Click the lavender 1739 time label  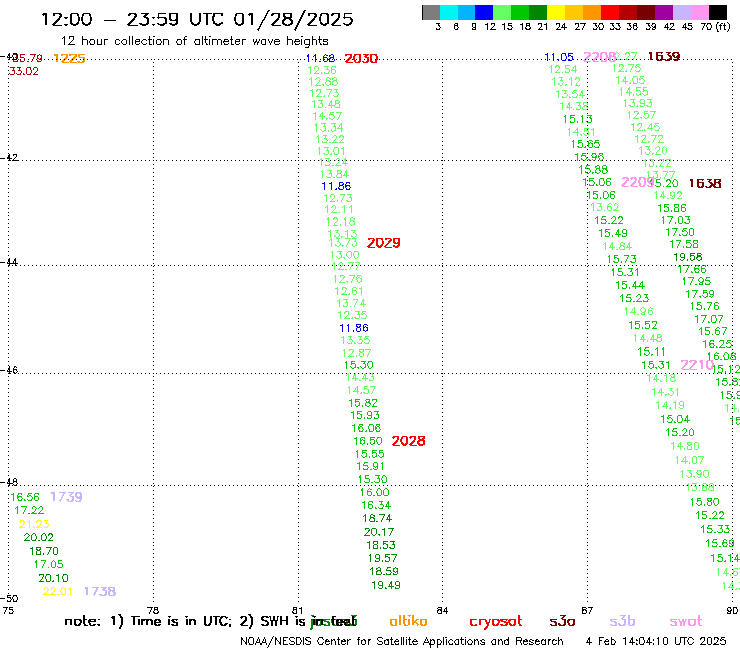(x=66, y=497)
